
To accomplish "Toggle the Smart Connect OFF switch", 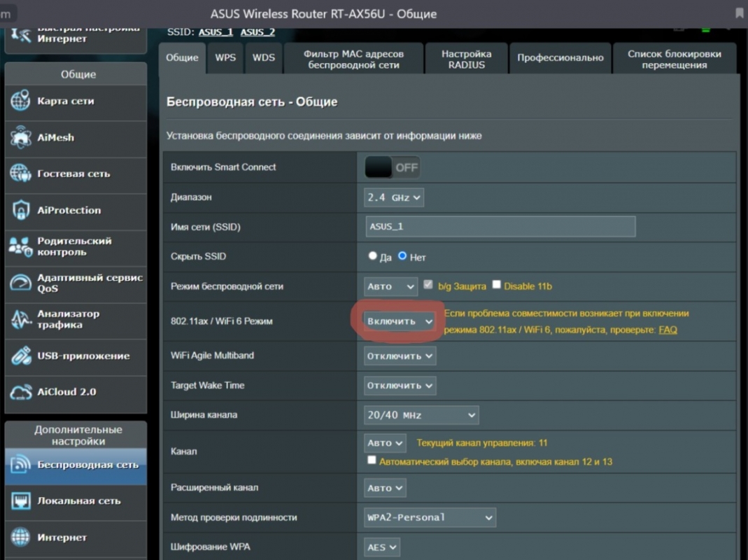I will (x=392, y=167).
